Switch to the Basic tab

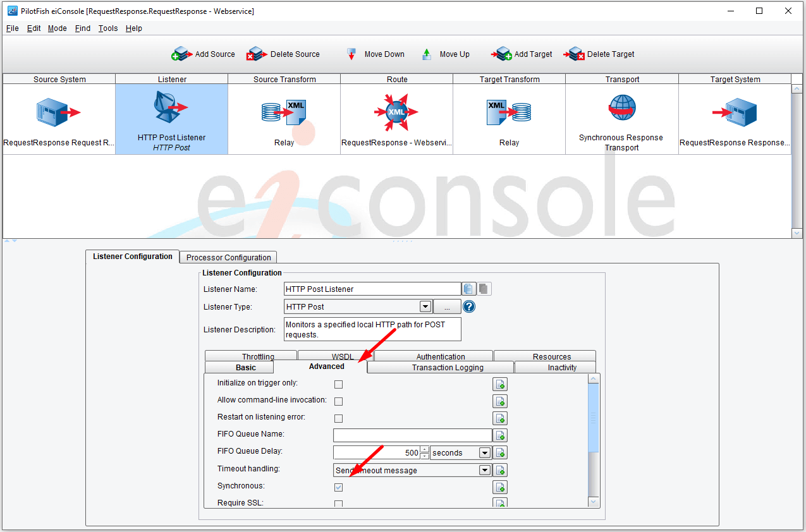coord(240,367)
